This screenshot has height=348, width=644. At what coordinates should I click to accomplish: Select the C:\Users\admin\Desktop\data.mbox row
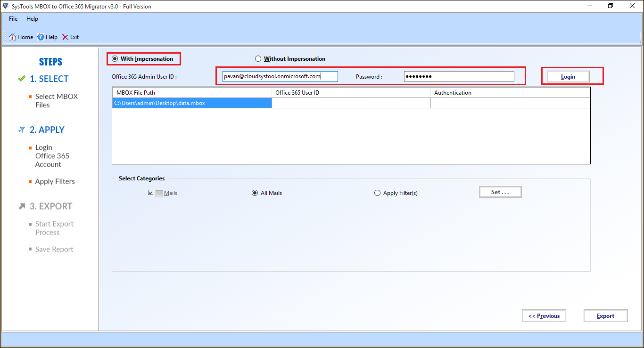coord(192,103)
